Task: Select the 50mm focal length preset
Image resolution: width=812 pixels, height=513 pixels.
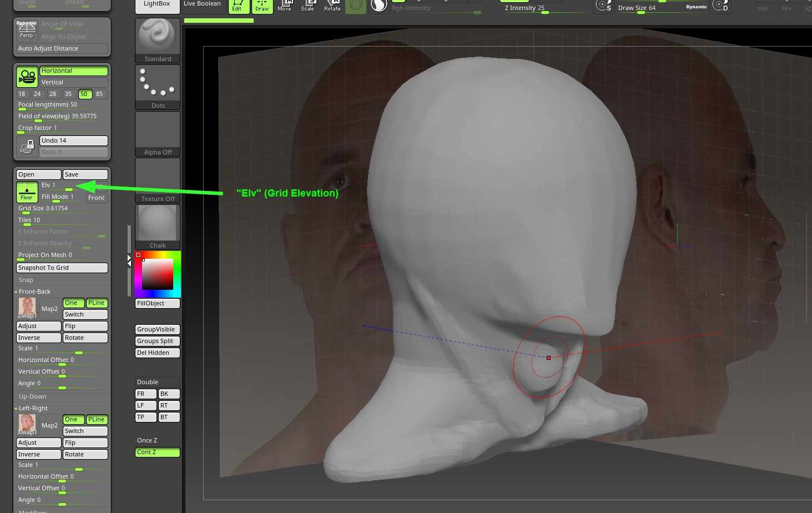Action: 84,94
